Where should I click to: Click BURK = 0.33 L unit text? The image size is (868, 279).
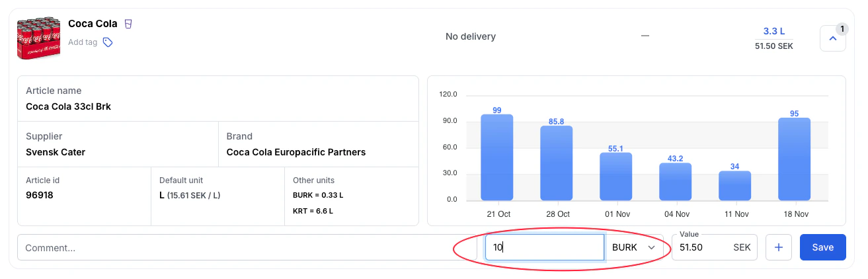coord(318,196)
